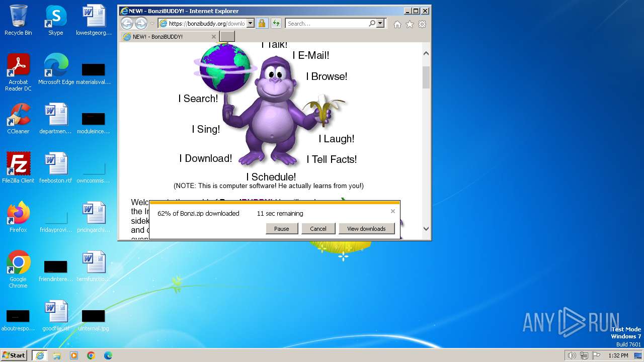Open the Tools gear icon
The width and height of the screenshot is (644, 362).
coord(422,24)
